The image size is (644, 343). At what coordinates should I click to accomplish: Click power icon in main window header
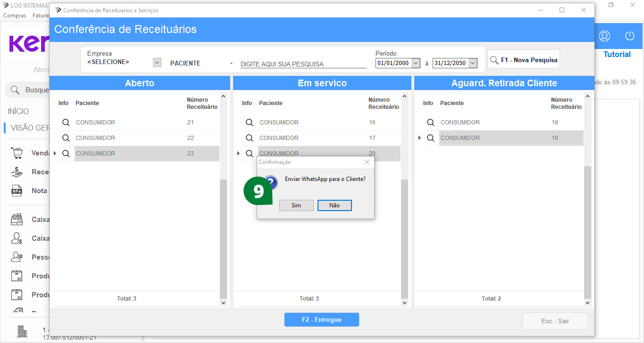630,36
